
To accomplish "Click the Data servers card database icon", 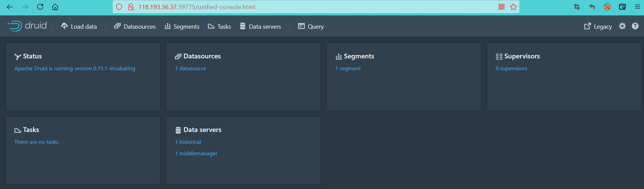I will point(178,130).
